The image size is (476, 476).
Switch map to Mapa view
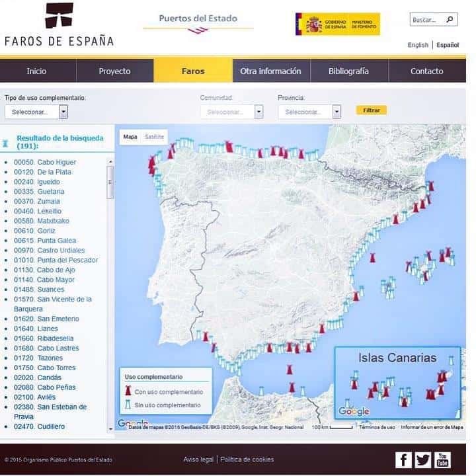(x=131, y=137)
